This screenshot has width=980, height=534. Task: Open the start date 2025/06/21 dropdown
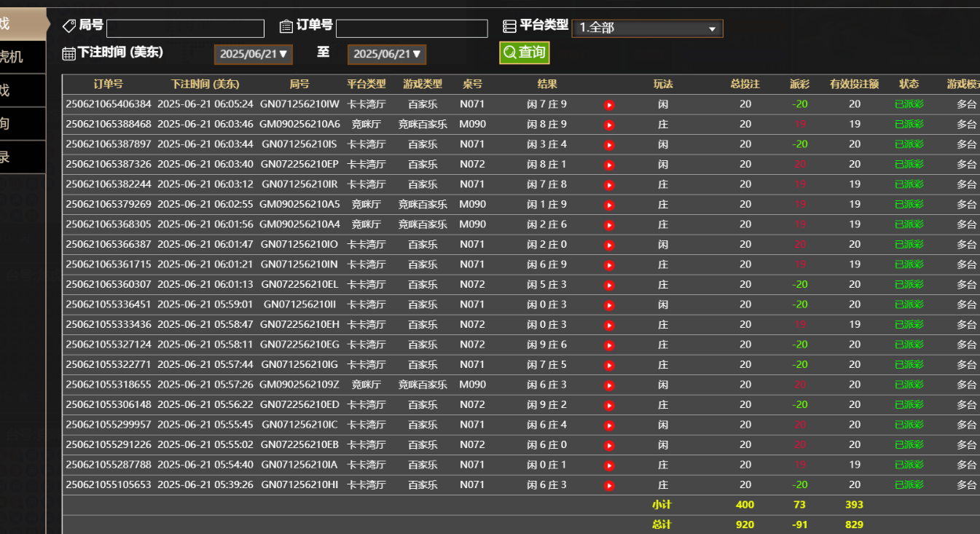point(253,54)
